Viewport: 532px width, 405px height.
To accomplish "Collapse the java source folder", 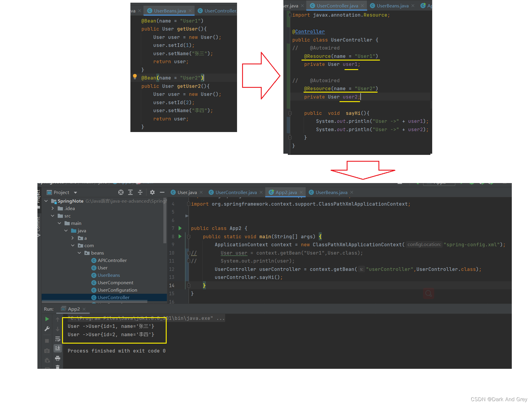I will click(x=66, y=231).
